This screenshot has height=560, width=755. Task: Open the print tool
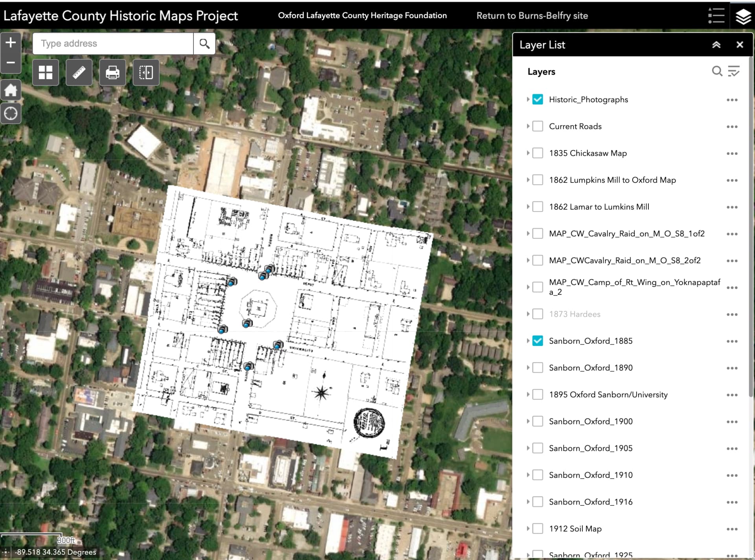tap(112, 72)
